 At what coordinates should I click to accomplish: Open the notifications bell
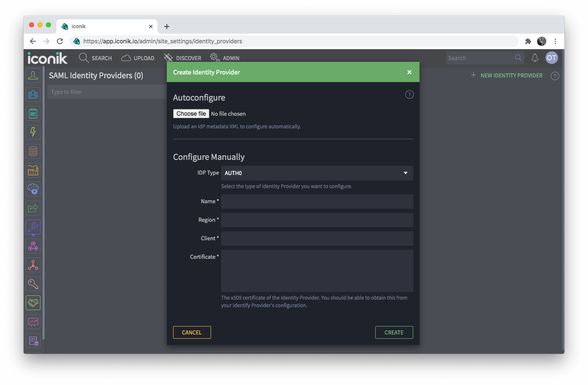pyautogui.click(x=535, y=58)
